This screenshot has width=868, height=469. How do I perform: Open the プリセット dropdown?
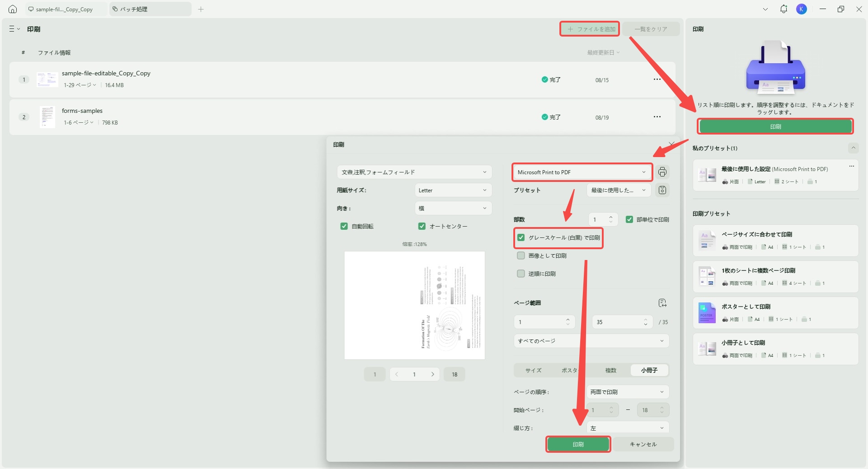tap(619, 190)
